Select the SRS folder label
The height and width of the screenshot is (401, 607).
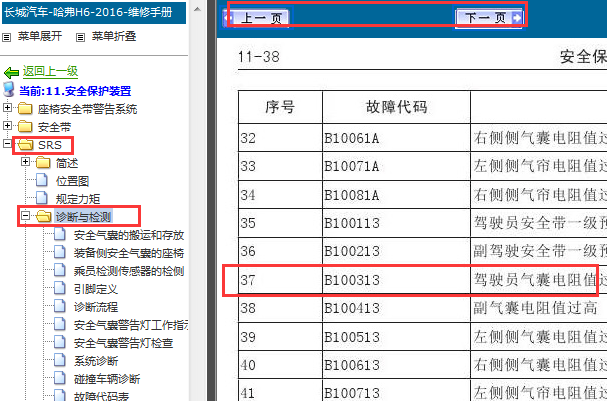tap(50, 145)
